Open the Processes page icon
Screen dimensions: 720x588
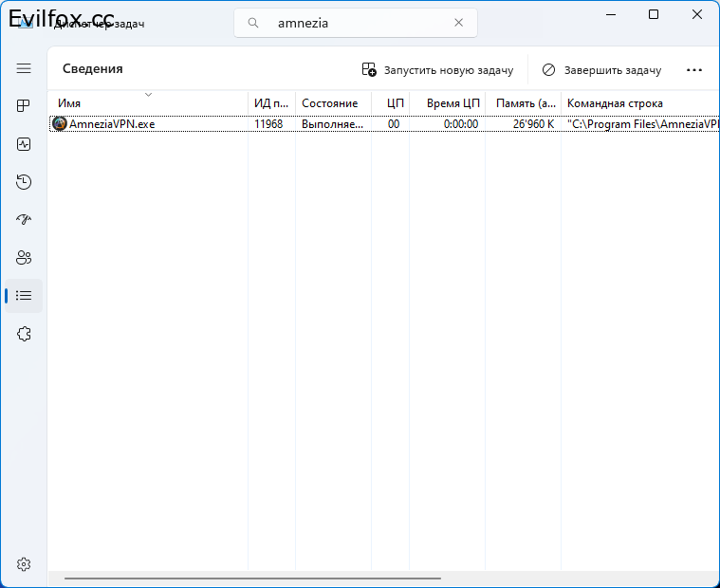pos(24,106)
